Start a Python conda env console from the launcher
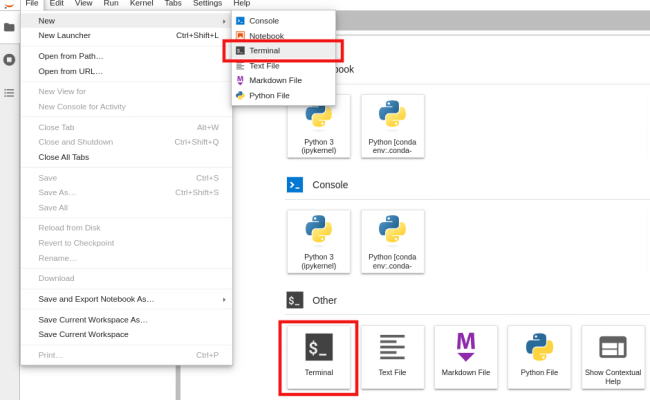This screenshot has height=400, width=650. [x=392, y=242]
